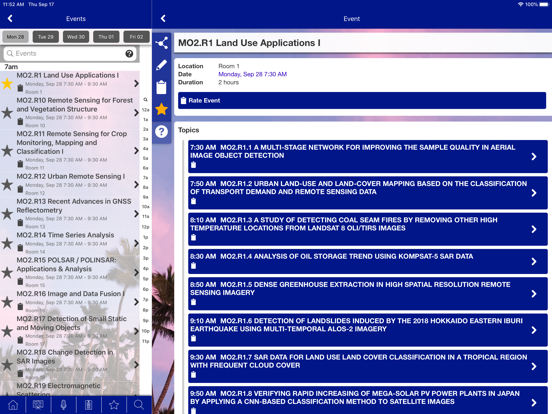
Task: Open the star favorites icon in bottom bar
Action: coord(114,405)
